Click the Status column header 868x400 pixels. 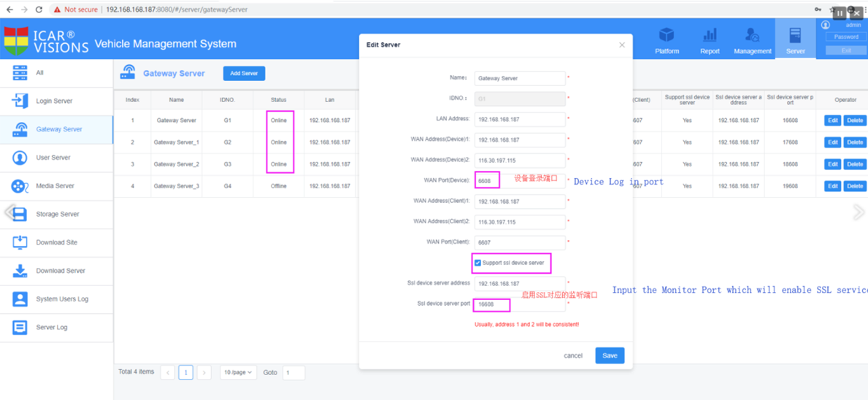pos(278,99)
